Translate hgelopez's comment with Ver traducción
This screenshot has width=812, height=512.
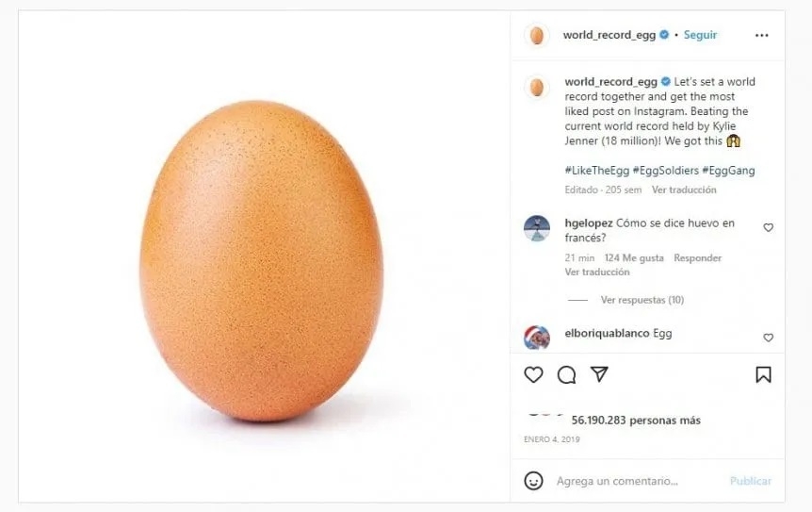(x=597, y=272)
